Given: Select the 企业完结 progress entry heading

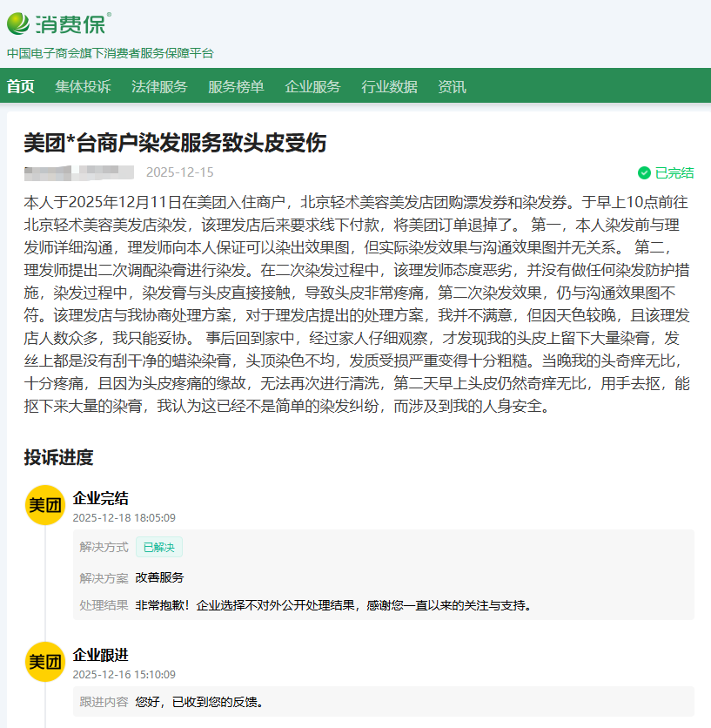Looking at the screenshot, I should coord(101,499).
